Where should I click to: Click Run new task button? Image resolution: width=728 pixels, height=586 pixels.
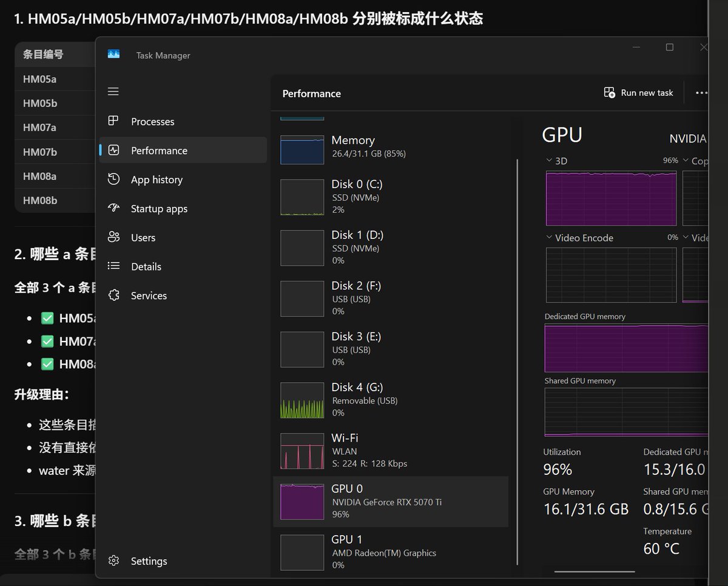pos(639,93)
